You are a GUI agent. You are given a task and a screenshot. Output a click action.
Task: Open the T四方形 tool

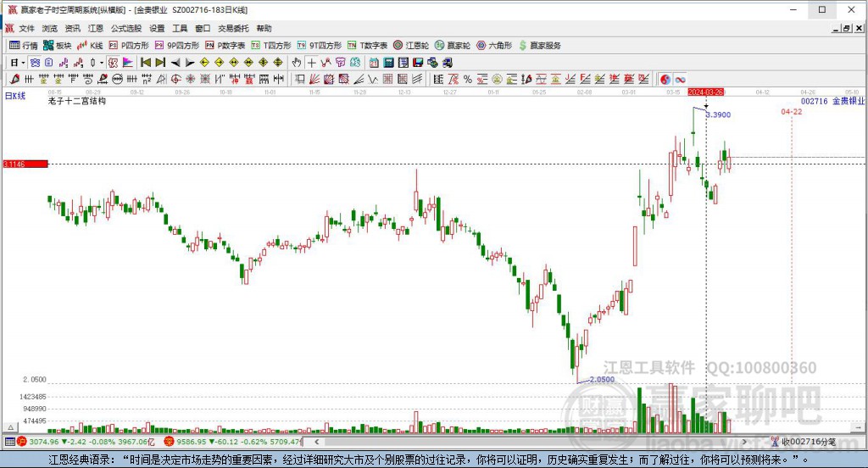tap(271, 46)
